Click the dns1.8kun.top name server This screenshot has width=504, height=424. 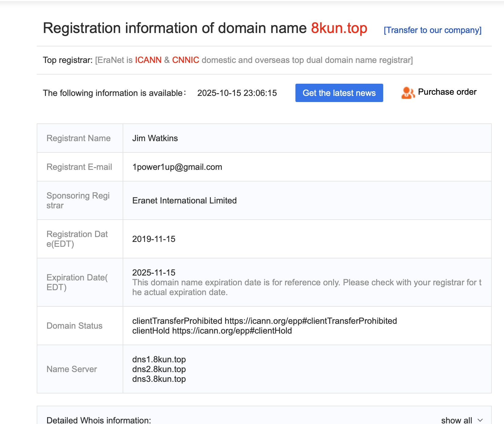(x=159, y=360)
